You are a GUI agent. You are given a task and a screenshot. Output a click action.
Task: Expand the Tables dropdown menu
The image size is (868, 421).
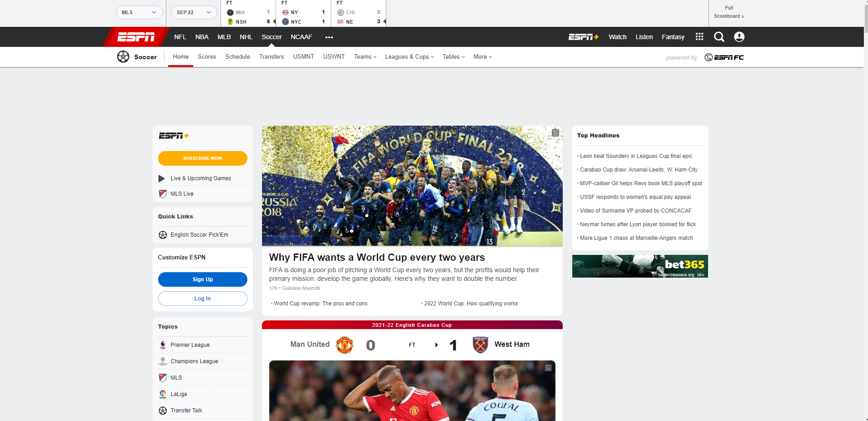point(454,57)
